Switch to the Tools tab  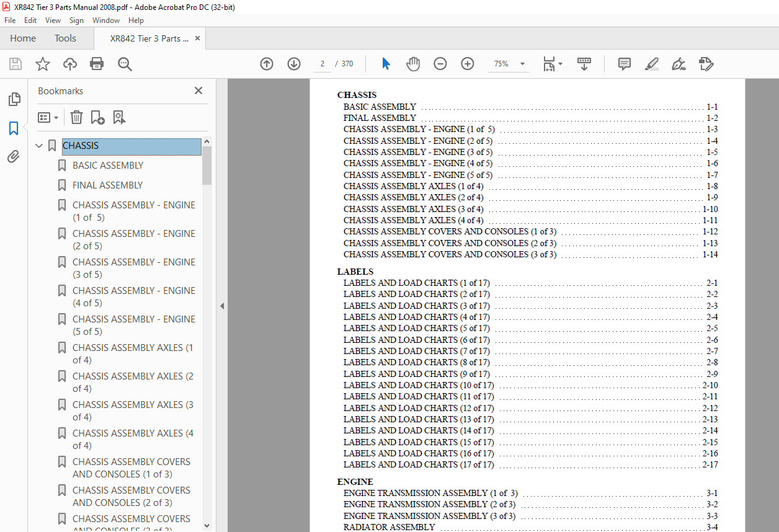(x=65, y=38)
